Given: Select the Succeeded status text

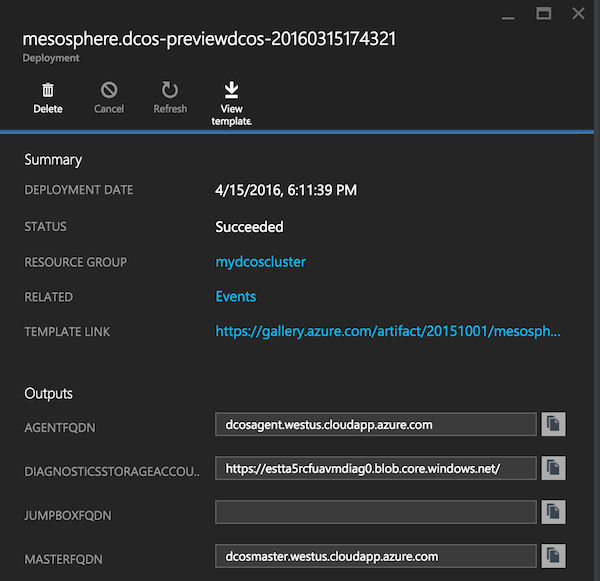Looking at the screenshot, I should coord(249,227).
